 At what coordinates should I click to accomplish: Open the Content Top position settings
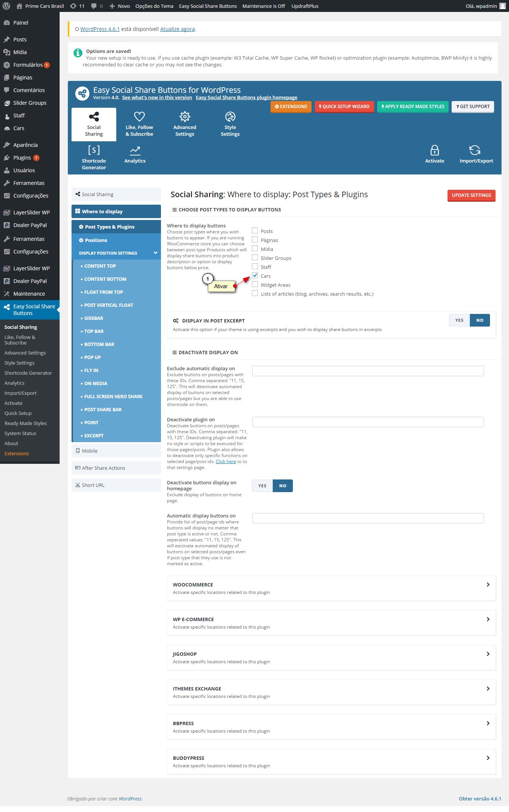pos(117,266)
